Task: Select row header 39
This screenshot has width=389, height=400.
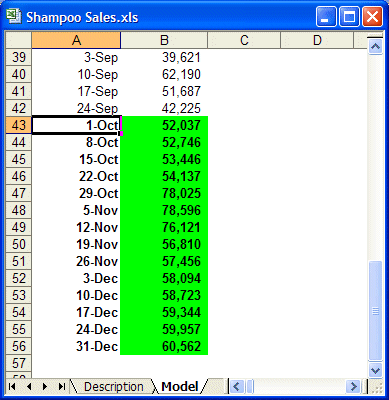Action: click(19, 57)
